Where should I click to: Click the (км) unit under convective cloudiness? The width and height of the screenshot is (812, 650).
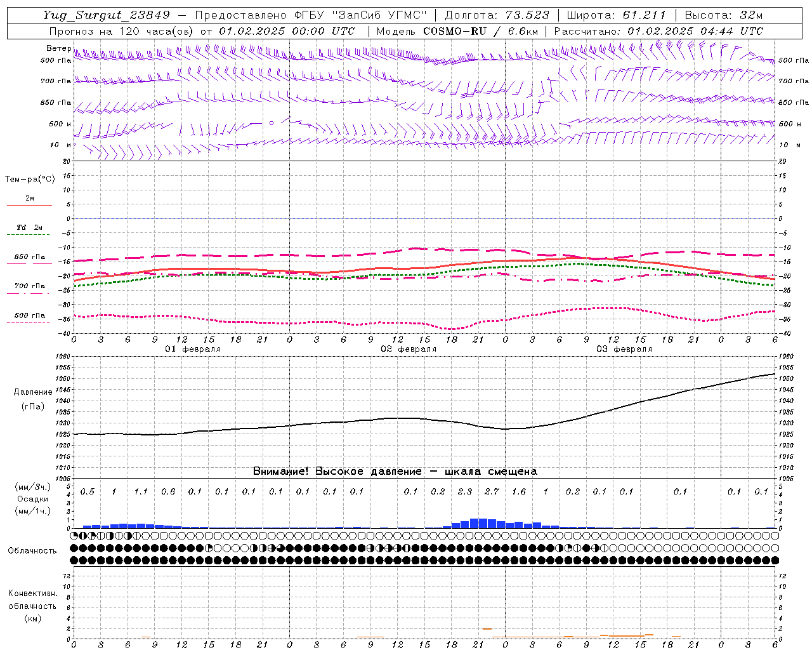click(32, 618)
